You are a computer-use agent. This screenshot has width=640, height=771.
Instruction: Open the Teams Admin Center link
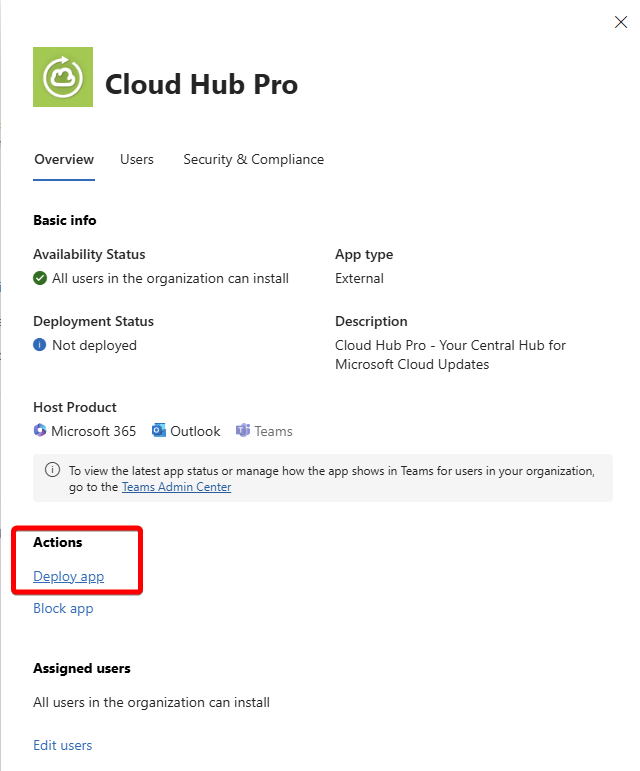(176, 487)
